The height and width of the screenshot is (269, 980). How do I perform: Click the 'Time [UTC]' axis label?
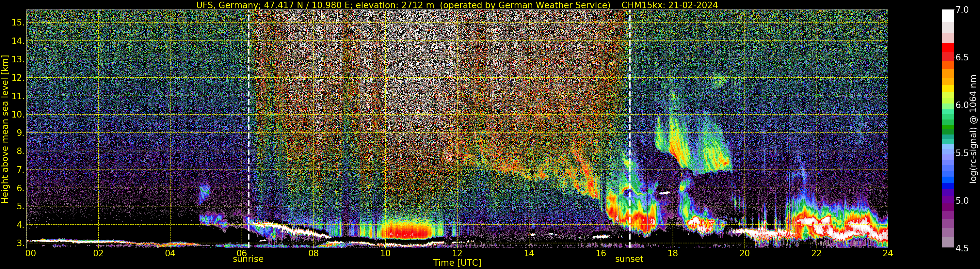click(457, 263)
